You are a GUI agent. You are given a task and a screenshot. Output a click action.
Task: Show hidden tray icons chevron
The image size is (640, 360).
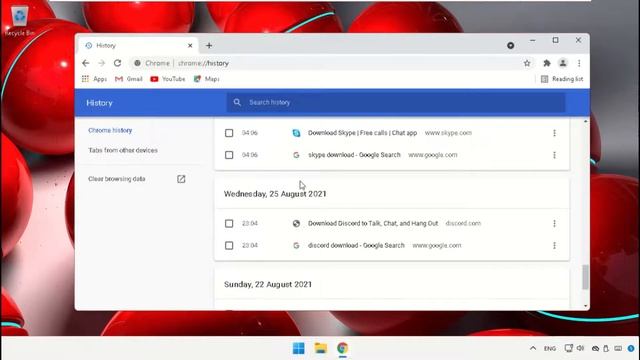pos(533,348)
